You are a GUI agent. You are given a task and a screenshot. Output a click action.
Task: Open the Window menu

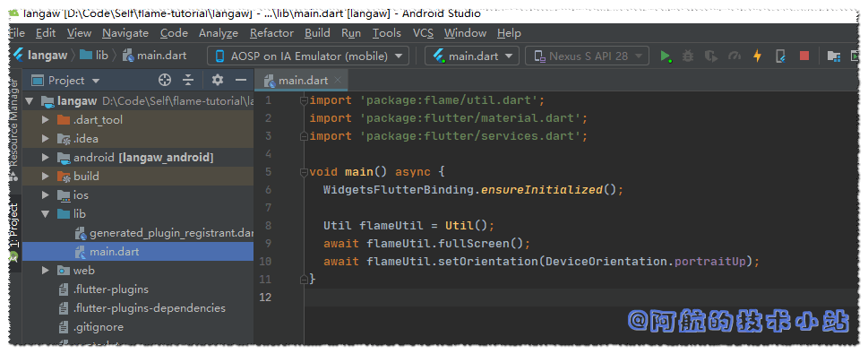pos(465,33)
